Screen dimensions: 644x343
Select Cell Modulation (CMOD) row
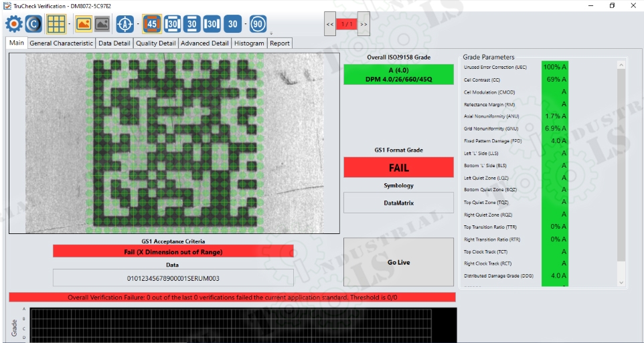coord(515,92)
